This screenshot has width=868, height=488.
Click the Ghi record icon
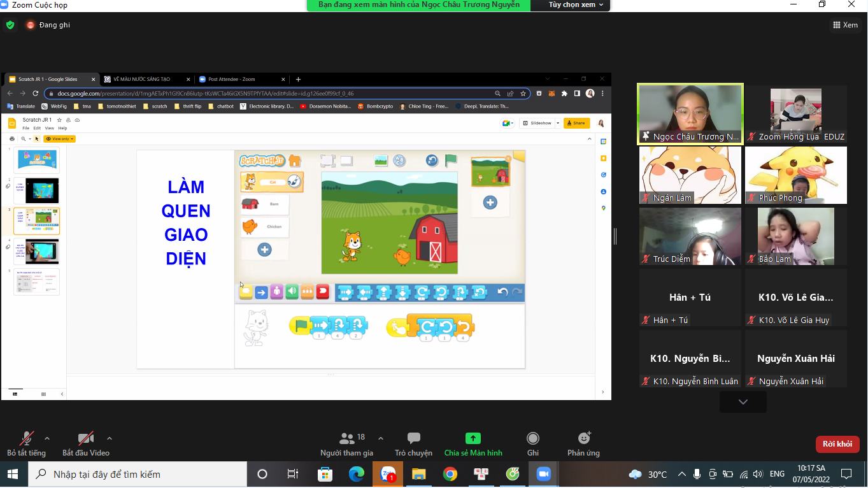click(x=532, y=438)
